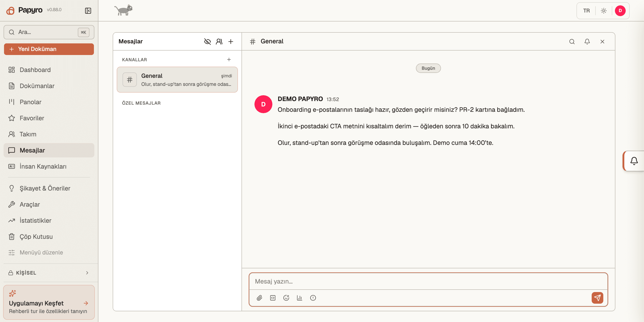The width and height of the screenshot is (644, 322).
Task: Open the user avatar D menu
Action: pyautogui.click(x=620, y=11)
